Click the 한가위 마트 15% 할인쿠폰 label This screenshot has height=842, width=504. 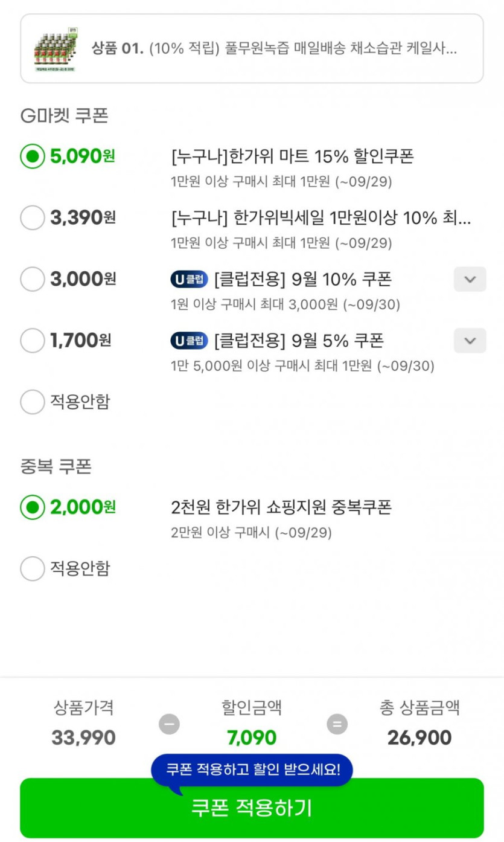tap(293, 157)
